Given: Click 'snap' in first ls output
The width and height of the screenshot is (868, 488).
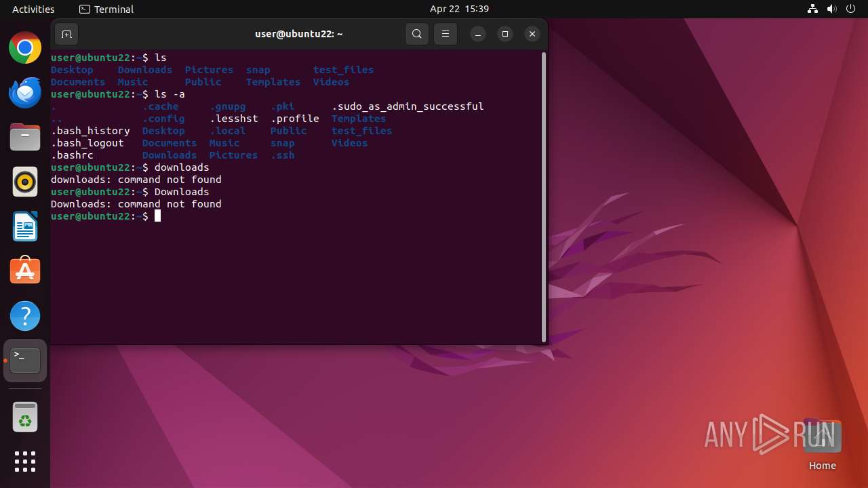Looking at the screenshot, I should coord(258,70).
